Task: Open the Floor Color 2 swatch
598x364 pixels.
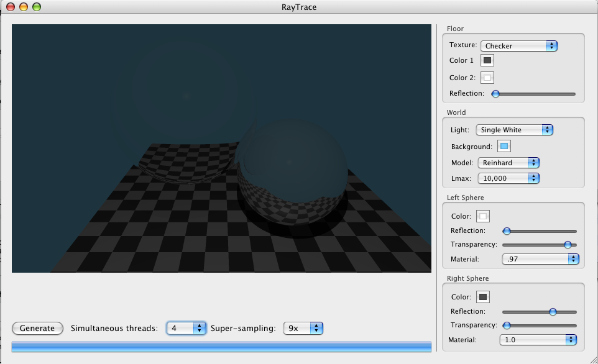Action: click(x=487, y=78)
